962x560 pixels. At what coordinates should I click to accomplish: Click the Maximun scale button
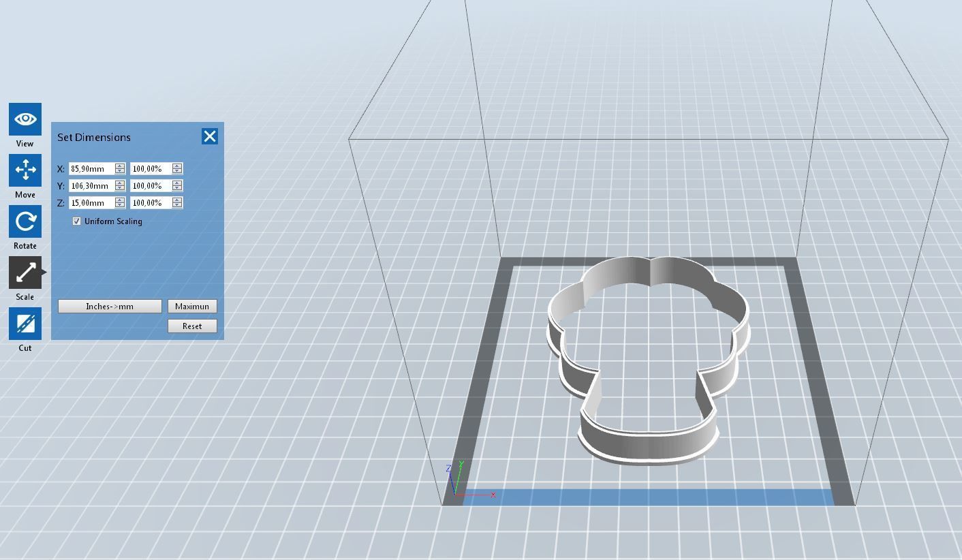(x=192, y=307)
